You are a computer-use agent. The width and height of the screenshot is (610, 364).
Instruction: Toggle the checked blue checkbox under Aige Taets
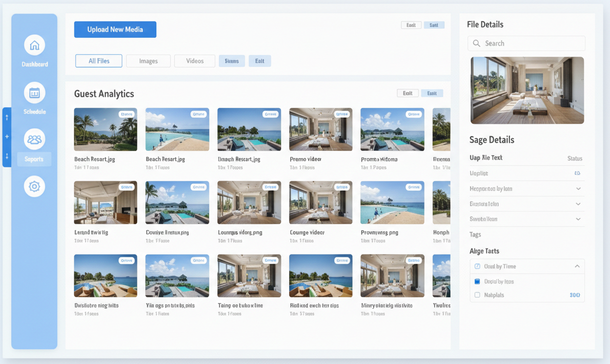[x=477, y=282]
